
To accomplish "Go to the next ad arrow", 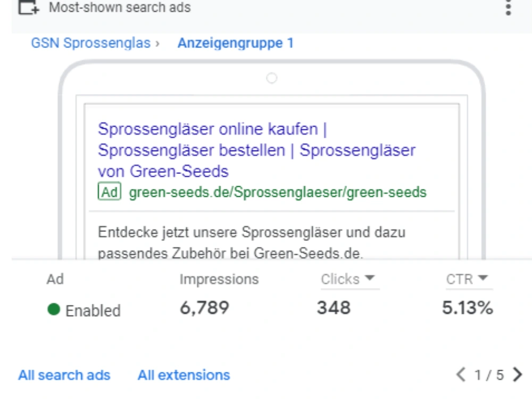I will click(x=518, y=375).
